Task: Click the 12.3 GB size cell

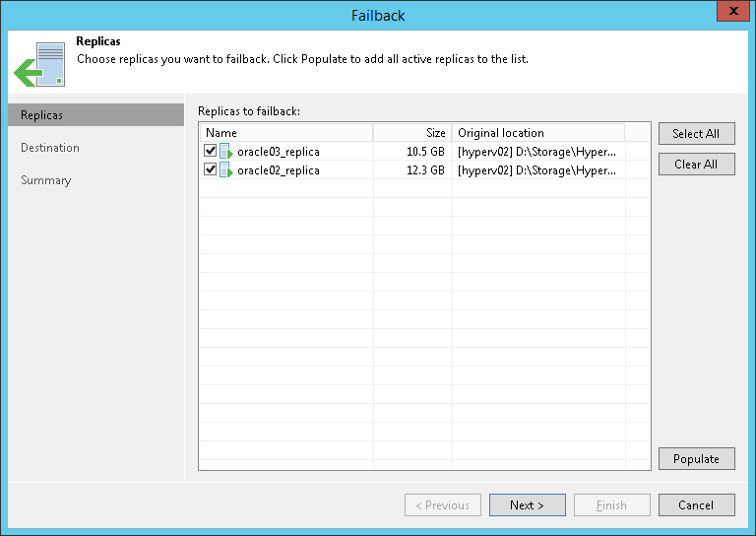Action: [x=425, y=170]
